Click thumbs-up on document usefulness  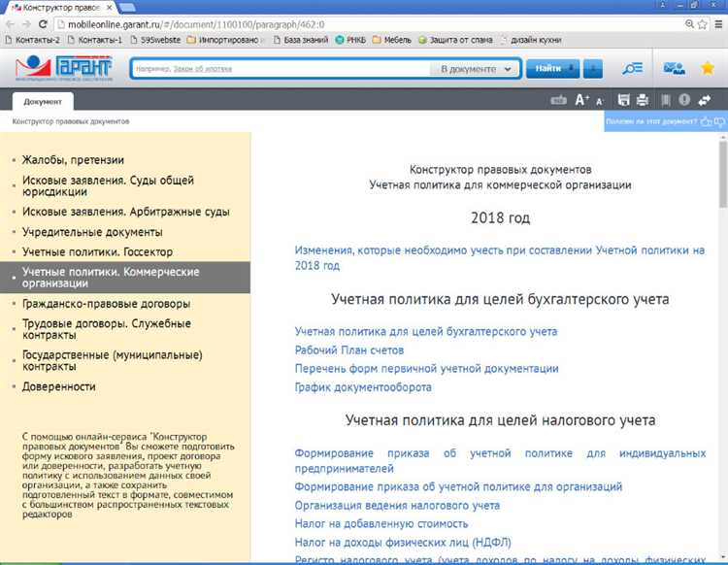707,121
